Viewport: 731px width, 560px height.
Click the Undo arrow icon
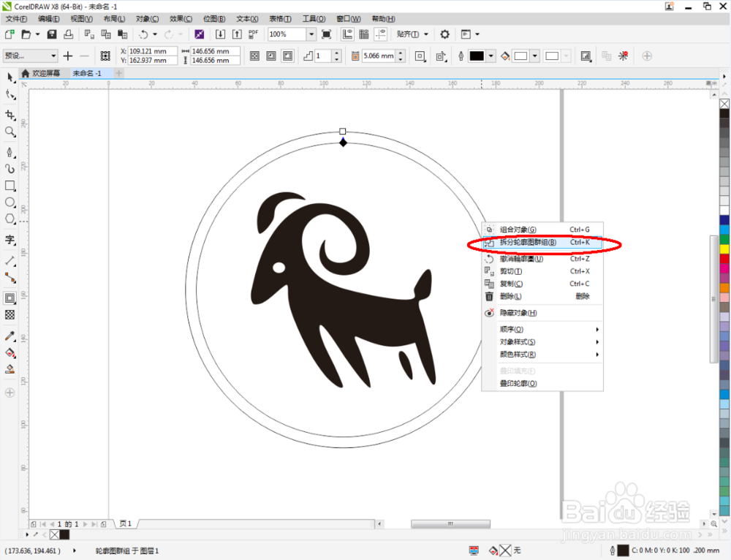(x=143, y=34)
